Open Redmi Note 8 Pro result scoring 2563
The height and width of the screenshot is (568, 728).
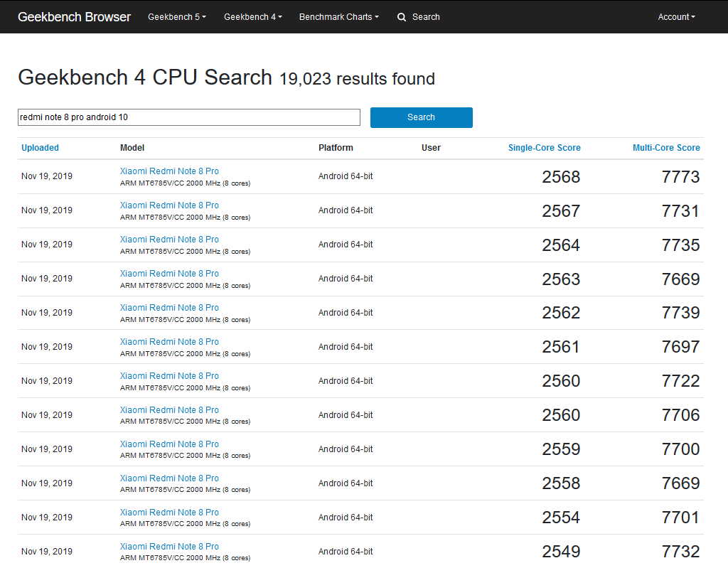(169, 274)
